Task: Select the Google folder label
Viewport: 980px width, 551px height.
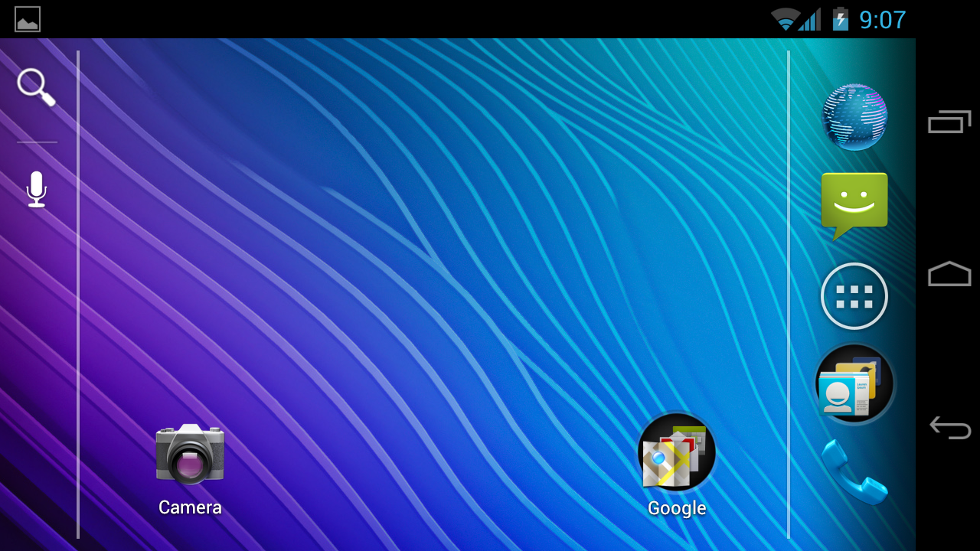Action: tap(677, 508)
